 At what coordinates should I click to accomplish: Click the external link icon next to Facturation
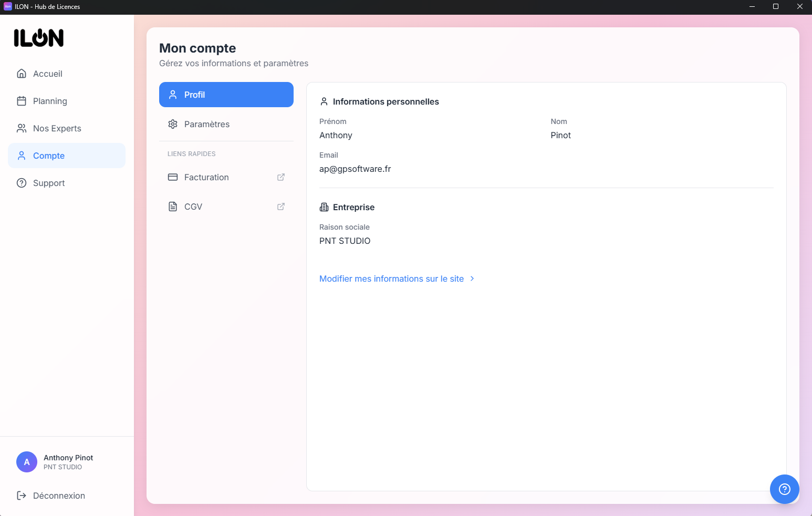280,177
